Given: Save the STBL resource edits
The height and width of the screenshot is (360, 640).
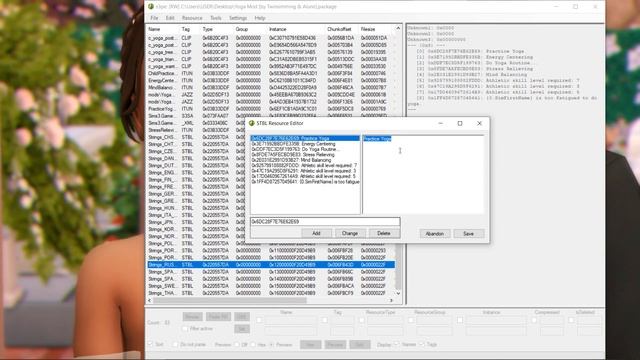Looking at the screenshot, I should pos(469,234).
